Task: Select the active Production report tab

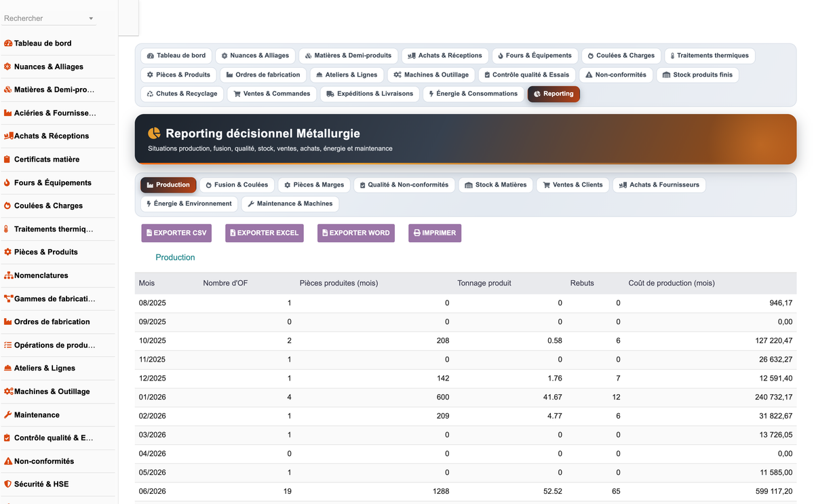Action: point(168,185)
